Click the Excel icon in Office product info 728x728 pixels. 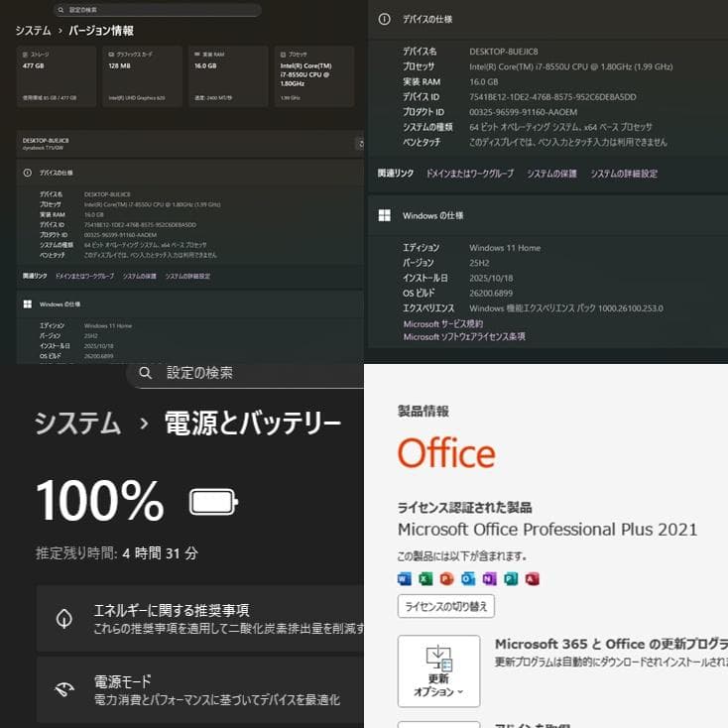point(425,578)
